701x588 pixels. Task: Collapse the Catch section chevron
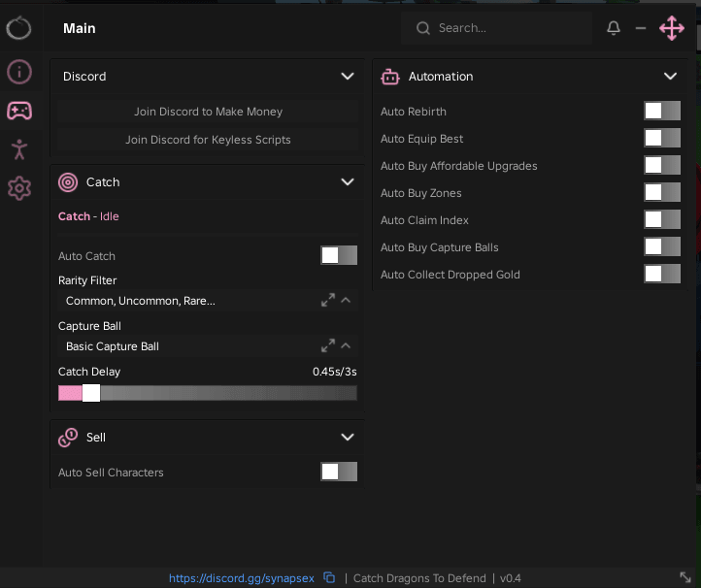click(x=348, y=181)
